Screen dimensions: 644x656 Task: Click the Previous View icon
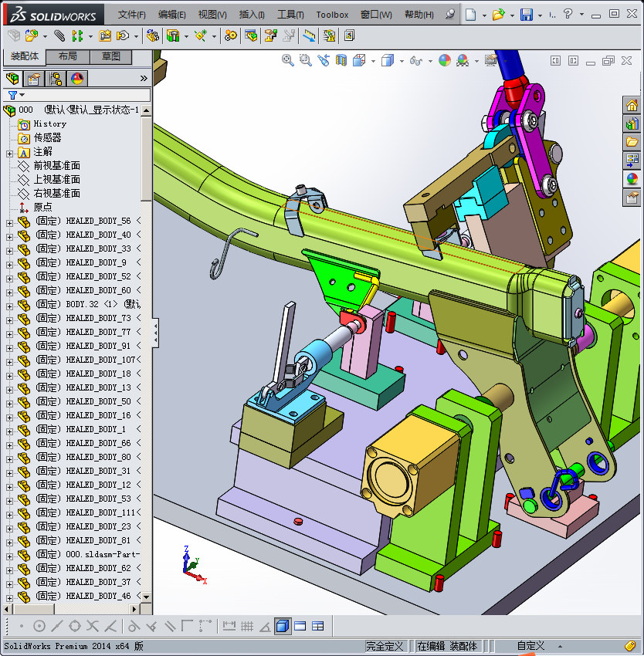click(x=324, y=61)
